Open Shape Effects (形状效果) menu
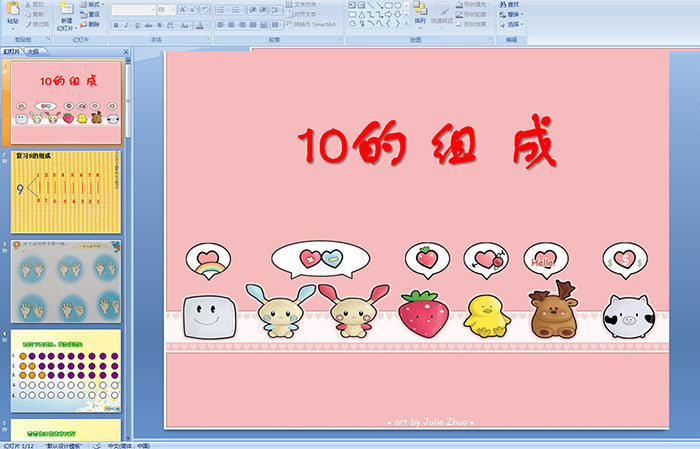Screen dimensions: 700x449 click(473, 24)
